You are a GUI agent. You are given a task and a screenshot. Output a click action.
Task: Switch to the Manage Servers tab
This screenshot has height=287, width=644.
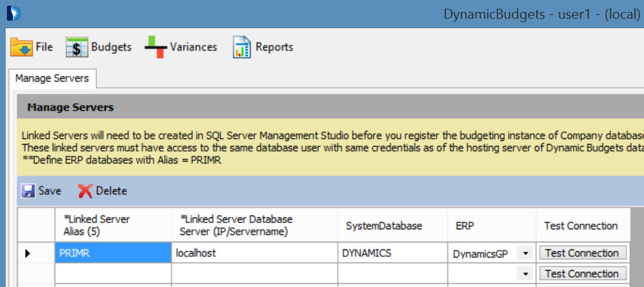pos(52,78)
